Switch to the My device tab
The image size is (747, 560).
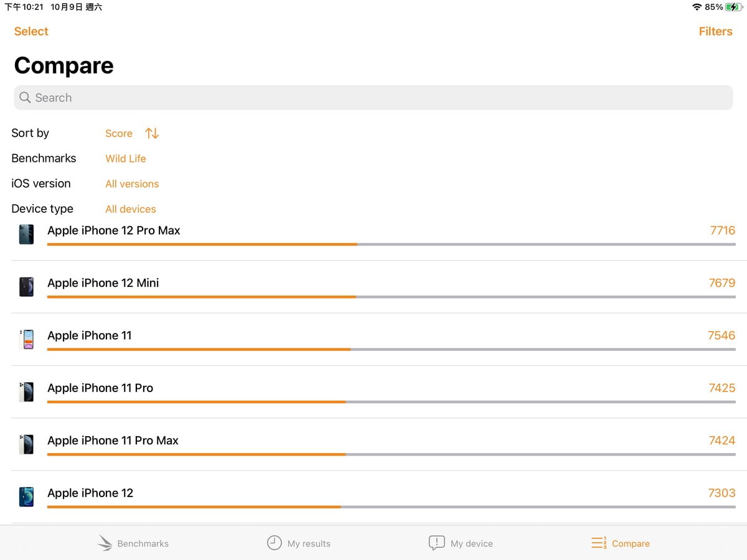pos(461,543)
